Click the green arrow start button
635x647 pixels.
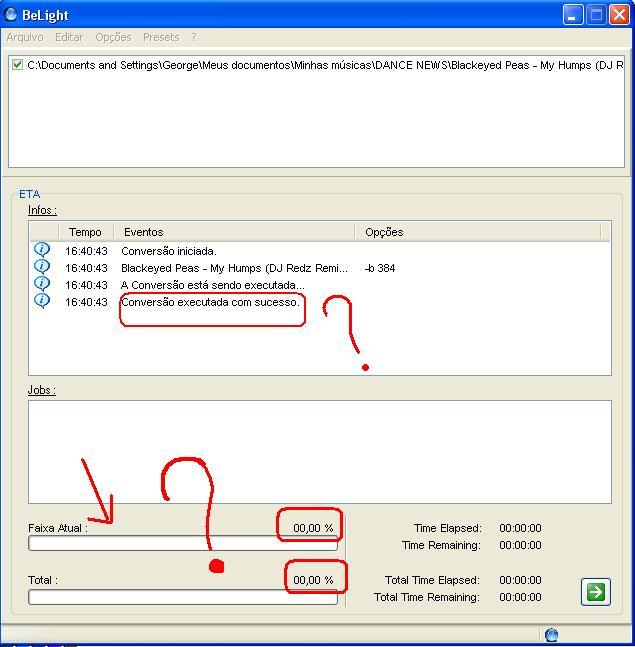coord(595,592)
